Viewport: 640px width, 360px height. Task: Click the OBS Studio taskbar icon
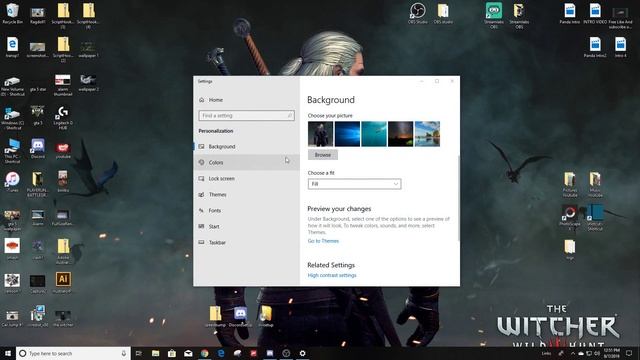pyautogui.click(x=286, y=353)
